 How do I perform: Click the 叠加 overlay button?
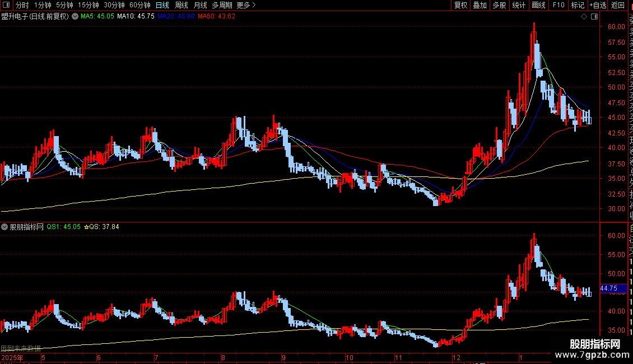click(480, 5)
